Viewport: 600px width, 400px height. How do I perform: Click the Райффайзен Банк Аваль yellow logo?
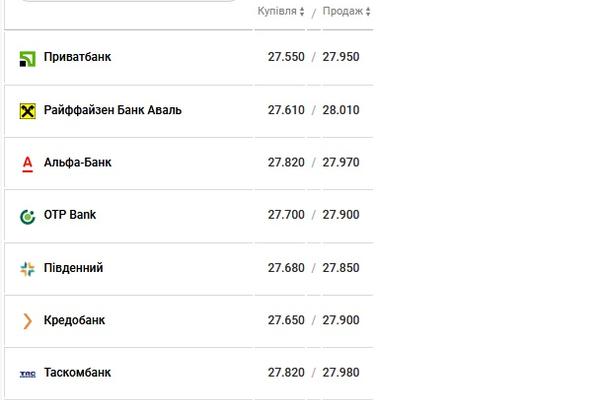(28, 111)
